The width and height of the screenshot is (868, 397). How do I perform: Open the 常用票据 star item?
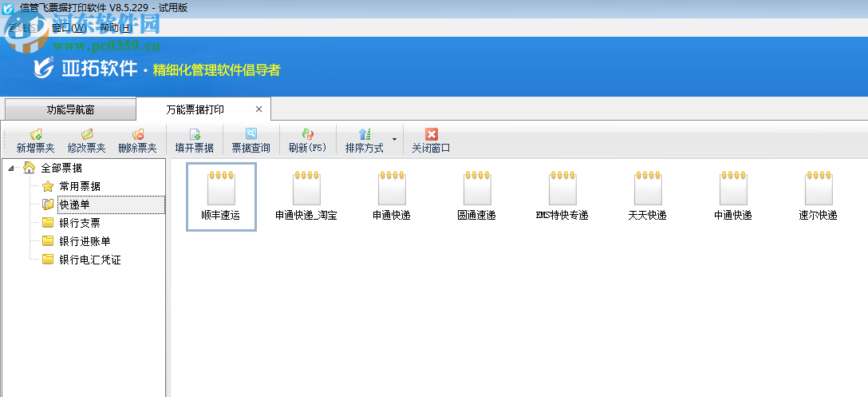[x=80, y=186]
